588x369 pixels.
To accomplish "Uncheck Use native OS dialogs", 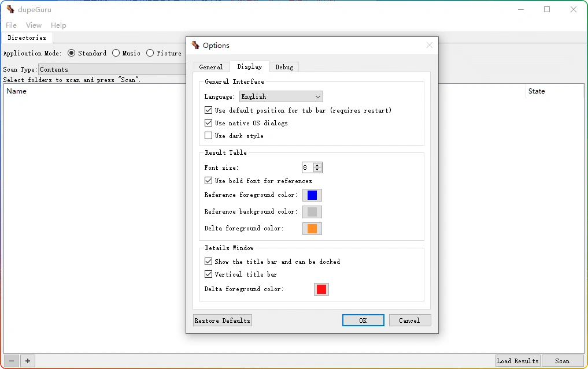I will [209, 123].
